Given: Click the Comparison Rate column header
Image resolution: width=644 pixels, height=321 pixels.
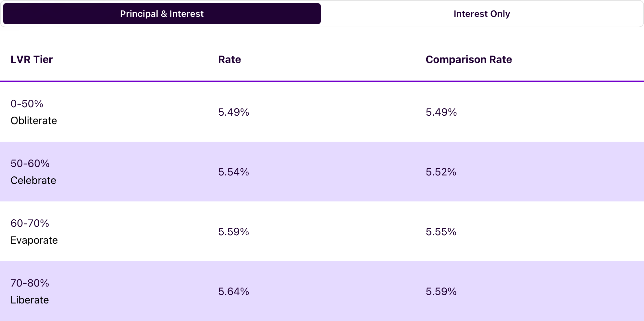Looking at the screenshot, I should (x=469, y=59).
